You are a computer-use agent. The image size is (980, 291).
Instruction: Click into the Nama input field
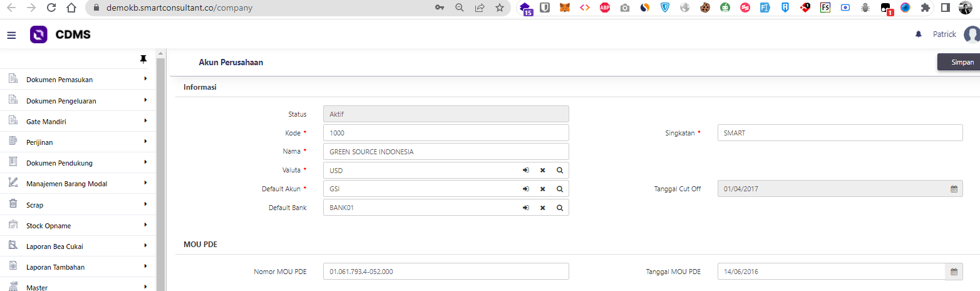point(445,152)
